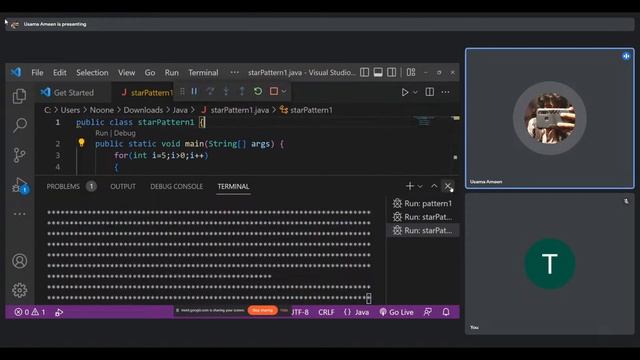Open the View menu

(x=127, y=73)
